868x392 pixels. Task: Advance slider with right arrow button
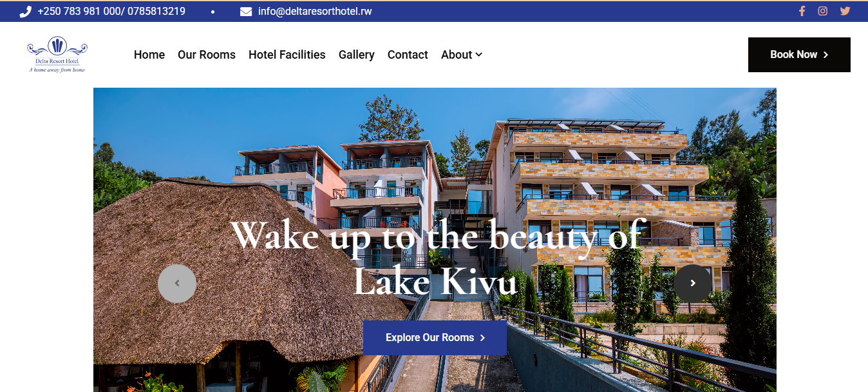click(693, 283)
